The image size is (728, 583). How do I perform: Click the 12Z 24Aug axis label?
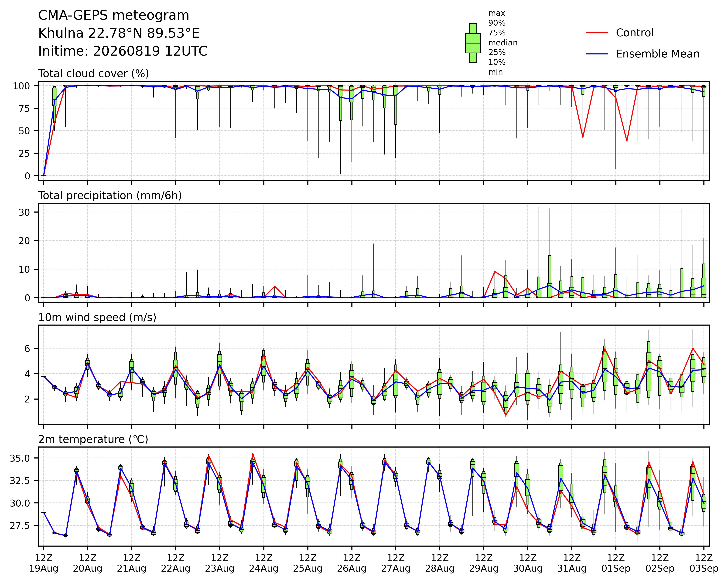[x=264, y=563]
